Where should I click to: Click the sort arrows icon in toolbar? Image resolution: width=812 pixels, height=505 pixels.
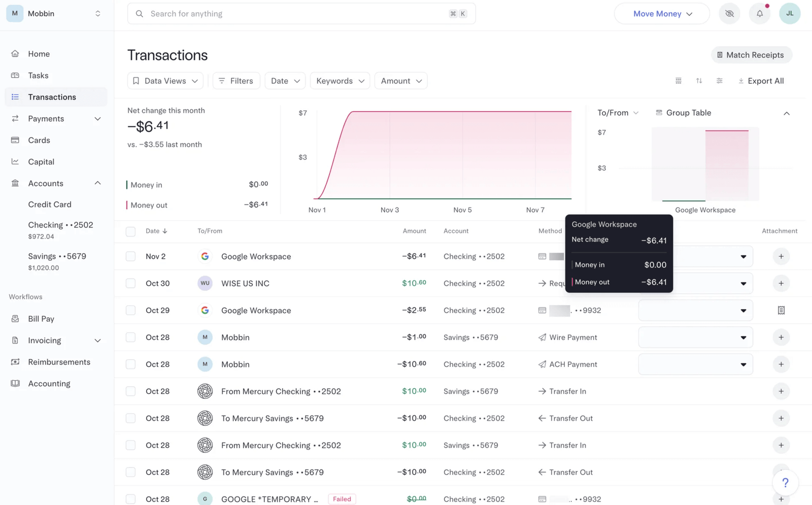pyautogui.click(x=699, y=81)
